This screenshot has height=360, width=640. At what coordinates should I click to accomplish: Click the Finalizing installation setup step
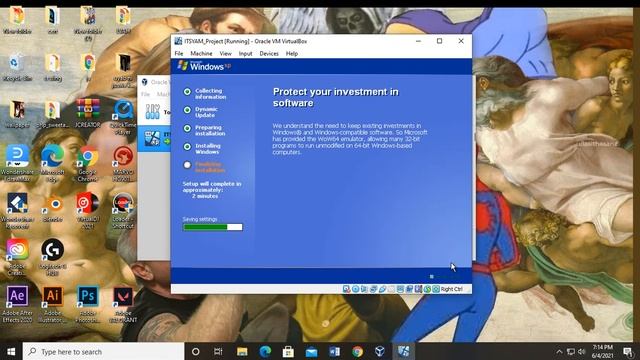click(x=204, y=167)
